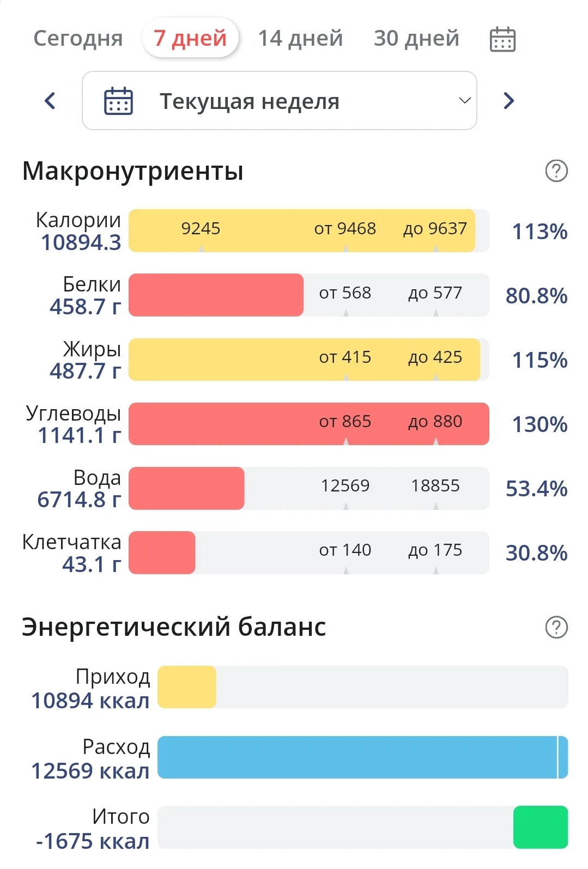Expand the Текущая неделя dropdown
Image resolution: width=588 pixels, height=869 pixels.
[279, 101]
